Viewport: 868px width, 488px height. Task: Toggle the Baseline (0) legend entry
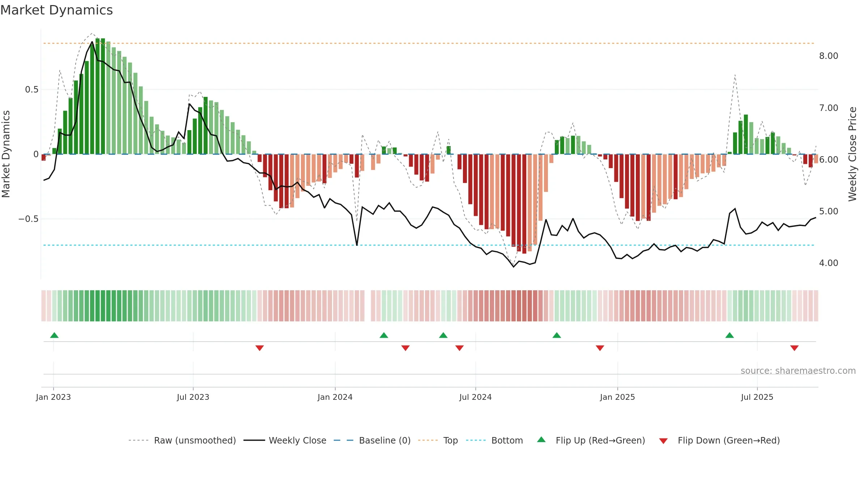tap(372, 440)
